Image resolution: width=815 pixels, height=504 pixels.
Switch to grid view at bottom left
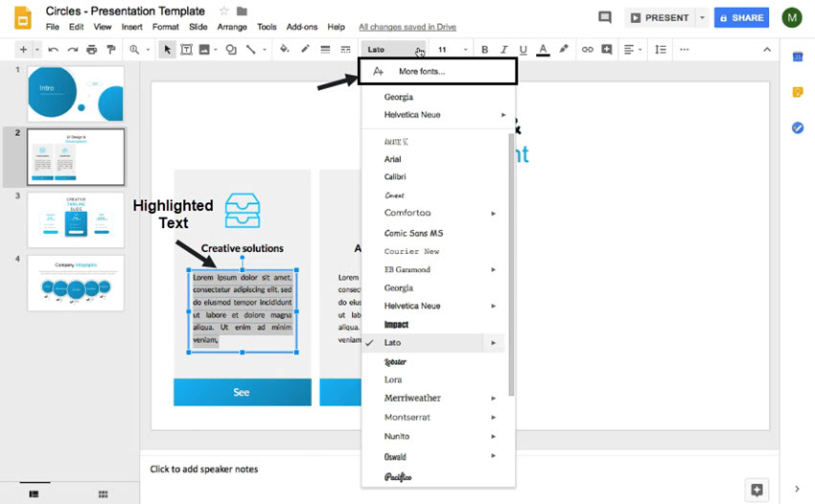tap(103, 494)
